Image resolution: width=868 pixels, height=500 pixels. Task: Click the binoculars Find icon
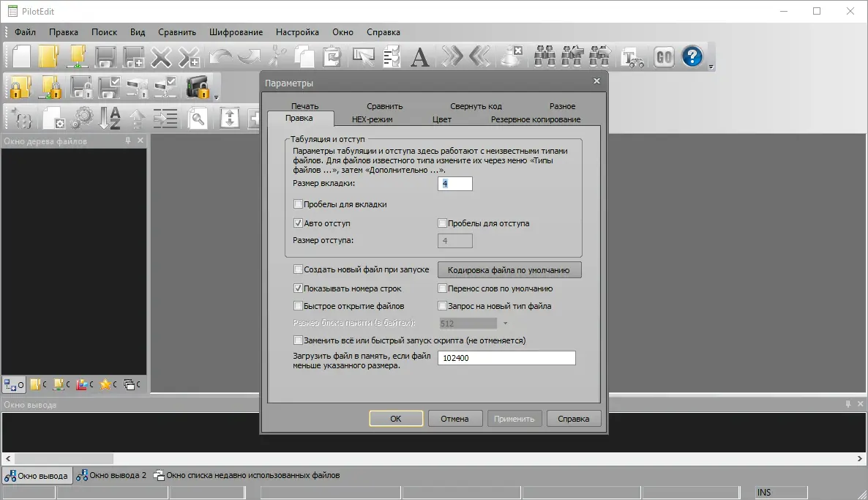[545, 57]
